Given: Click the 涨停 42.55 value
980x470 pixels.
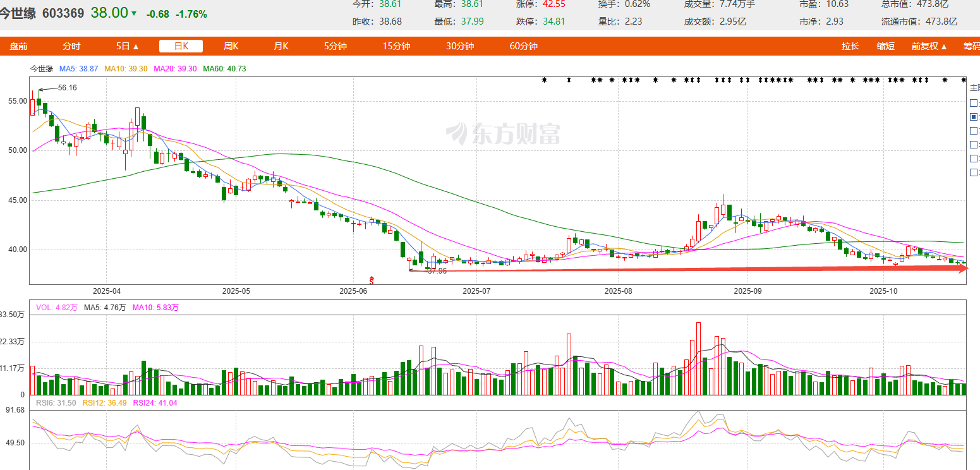Looking at the screenshot, I should (x=554, y=4).
